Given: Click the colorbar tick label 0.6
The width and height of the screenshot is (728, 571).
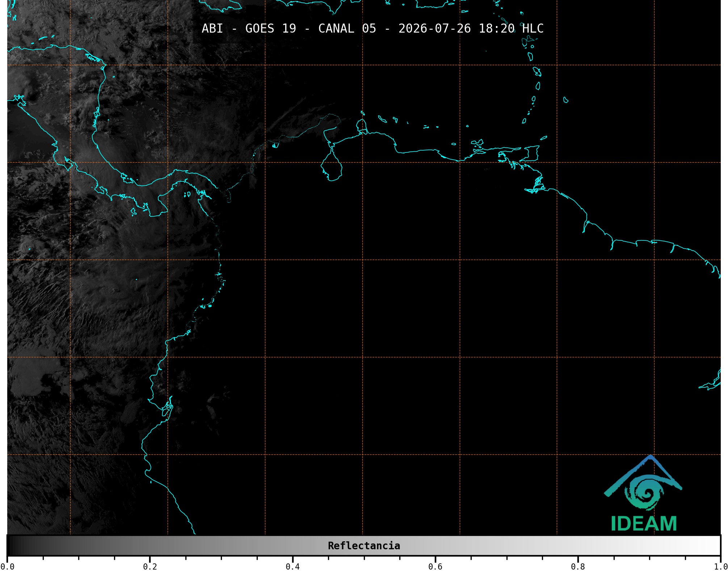Looking at the screenshot, I should [x=435, y=567].
